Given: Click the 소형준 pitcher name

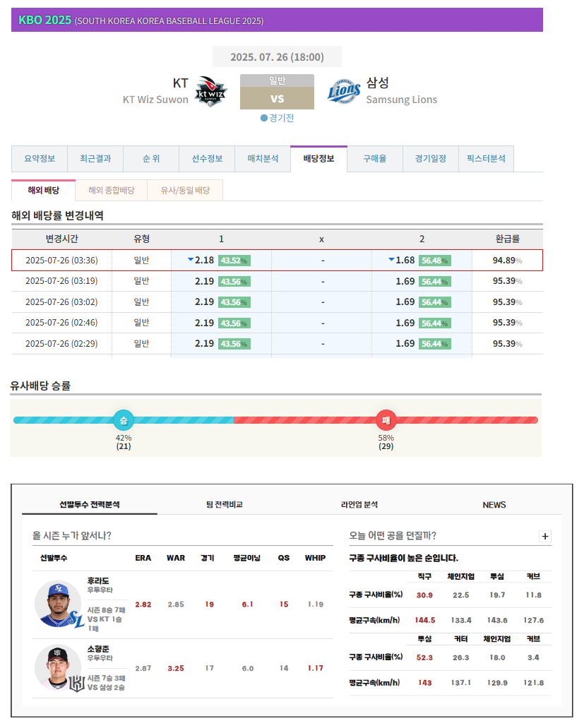Looking at the screenshot, I should pos(98,649).
